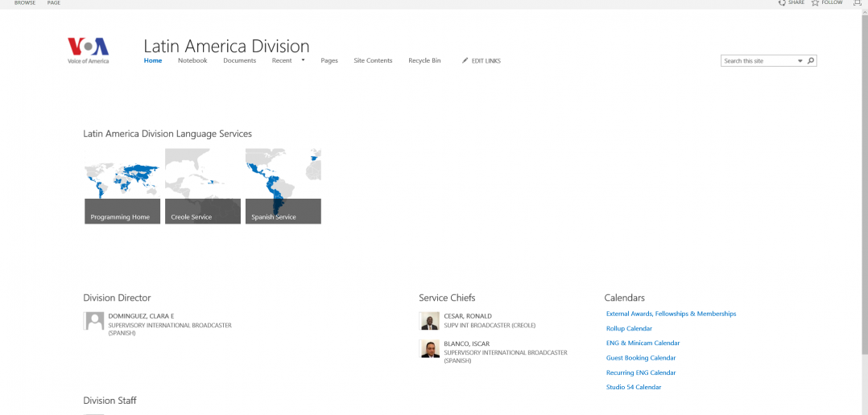Open Clara Dominguez profile placeholder picture
This screenshot has height=415, width=868.
(93, 321)
